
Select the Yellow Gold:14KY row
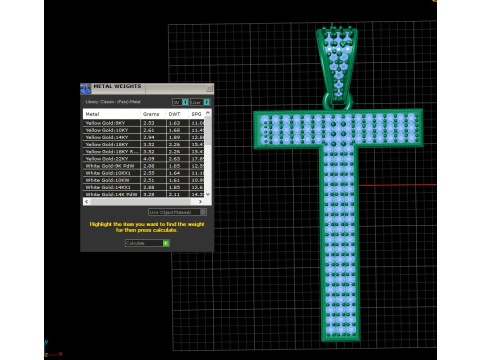144,137
